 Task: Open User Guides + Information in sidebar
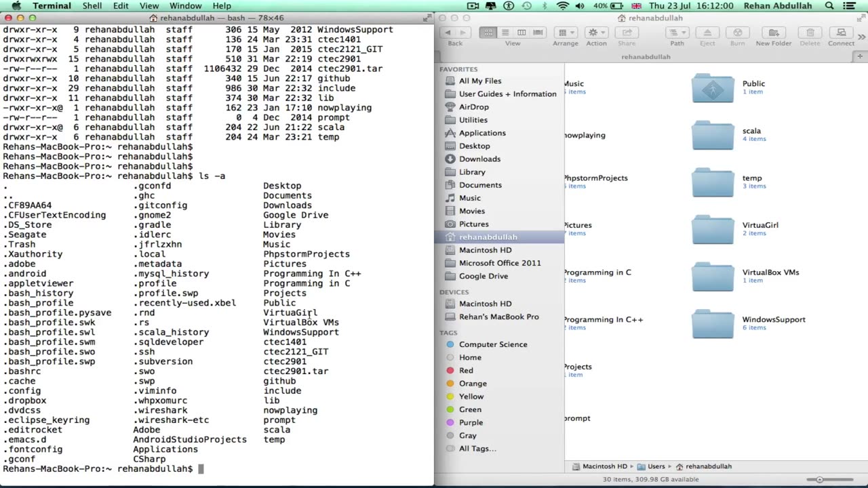click(x=507, y=94)
